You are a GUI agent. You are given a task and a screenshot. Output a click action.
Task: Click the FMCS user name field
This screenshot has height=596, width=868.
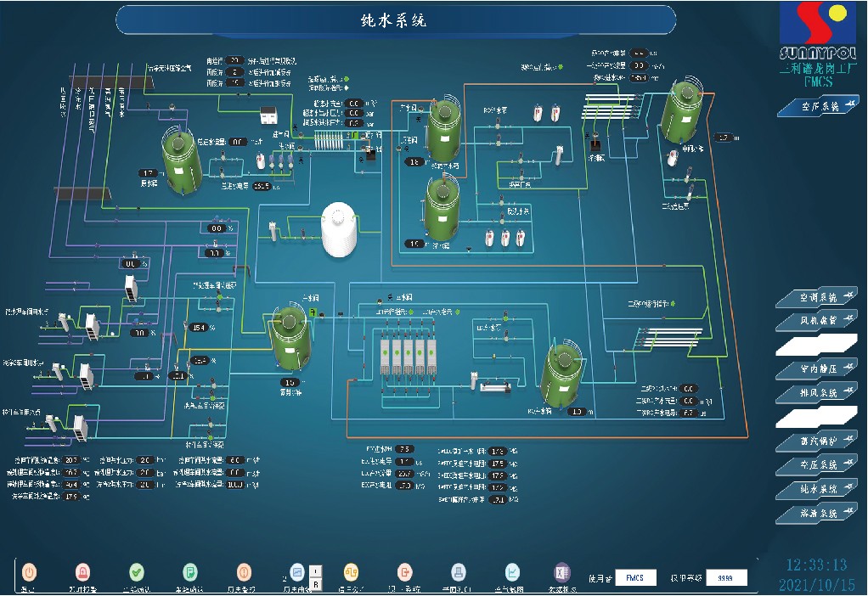(635, 578)
